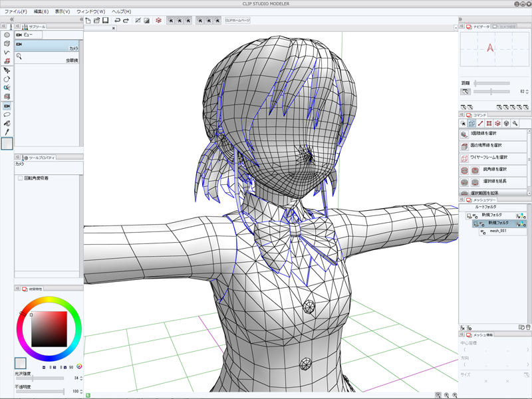
Task: Select the camera tool in the toolbox
Action: coord(7,106)
